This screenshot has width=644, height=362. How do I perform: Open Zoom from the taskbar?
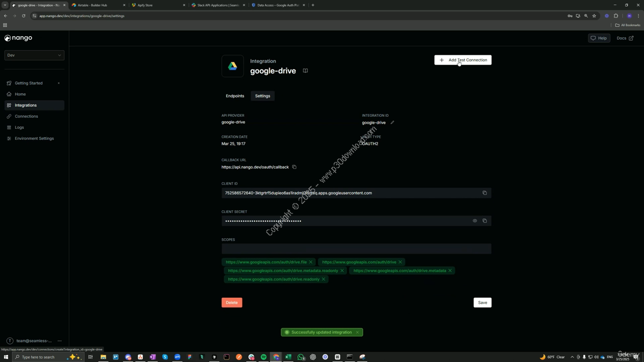click(x=177, y=357)
